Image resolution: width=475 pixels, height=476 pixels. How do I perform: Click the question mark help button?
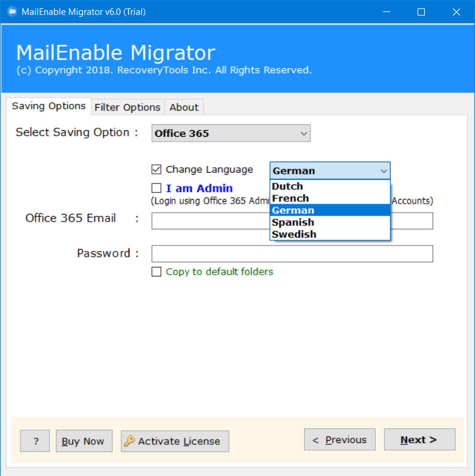[x=35, y=441]
